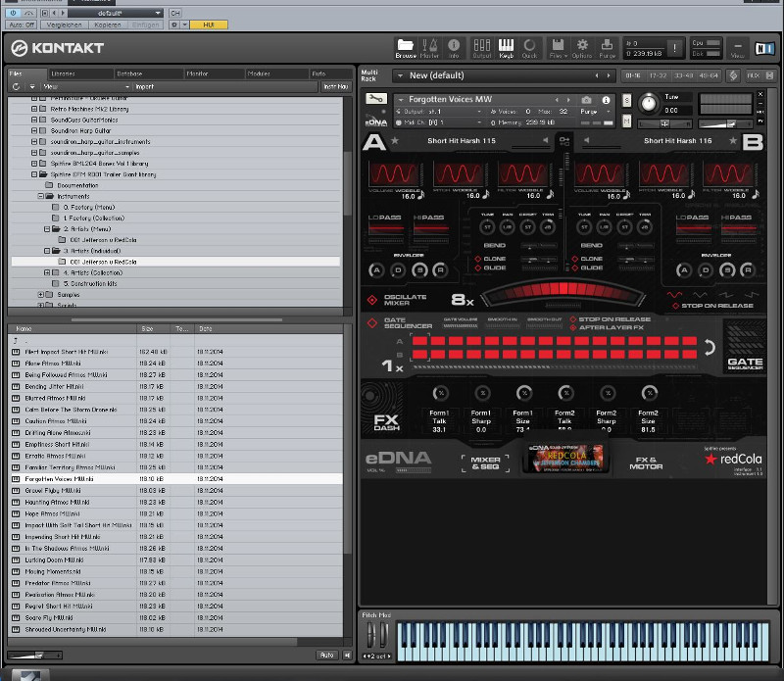
Task: Click the oscillate mixer crossfade arc
Action: [563, 292]
